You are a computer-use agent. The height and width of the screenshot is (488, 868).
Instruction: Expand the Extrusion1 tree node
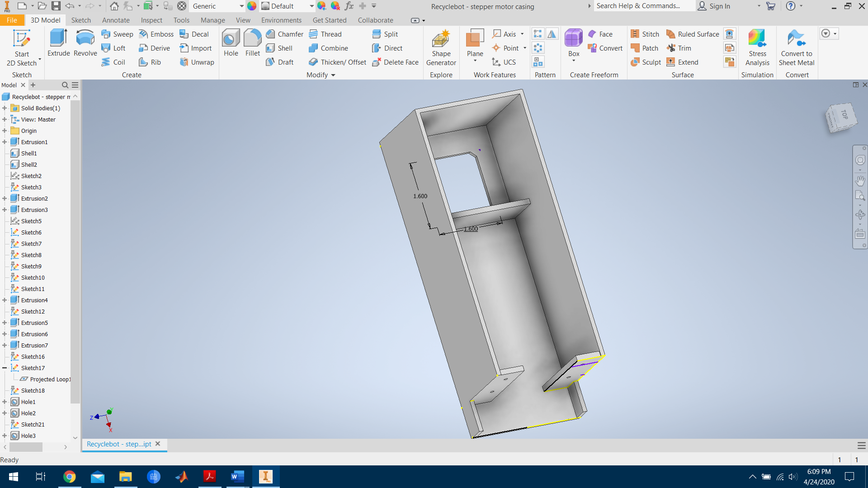tap(5, 142)
